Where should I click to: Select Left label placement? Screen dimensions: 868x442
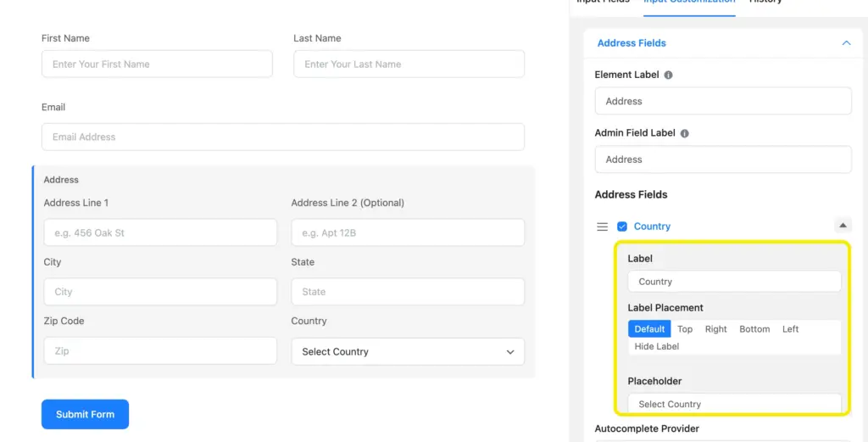[x=790, y=329]
